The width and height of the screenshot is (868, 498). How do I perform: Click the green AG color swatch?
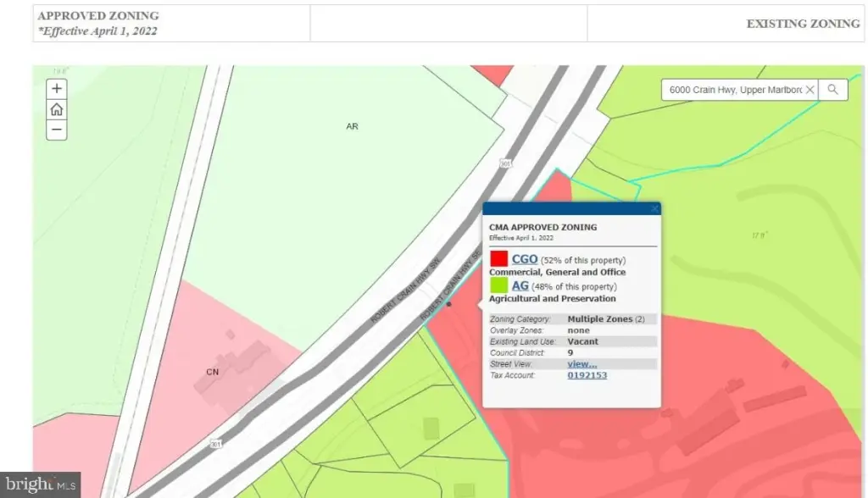click(x=498, y=285)
